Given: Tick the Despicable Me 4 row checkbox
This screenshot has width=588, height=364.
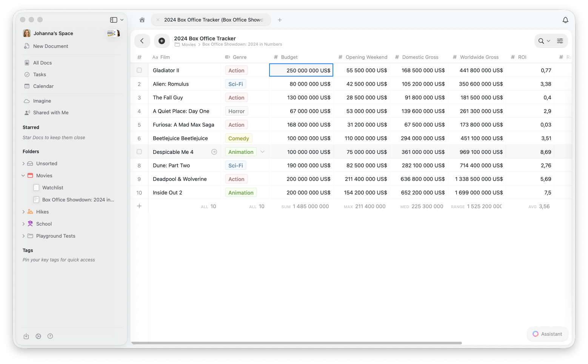Looking at the screenshot, I should point(139,152).
